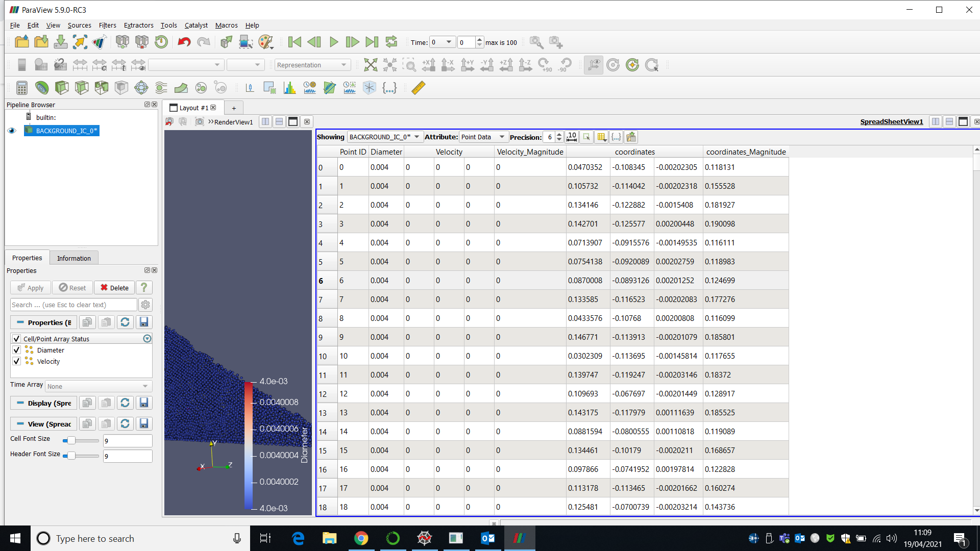Apply the Stream Tracer filter icon
The width and height of the screenshot is (980, 551).
click(x=161, y=88)
